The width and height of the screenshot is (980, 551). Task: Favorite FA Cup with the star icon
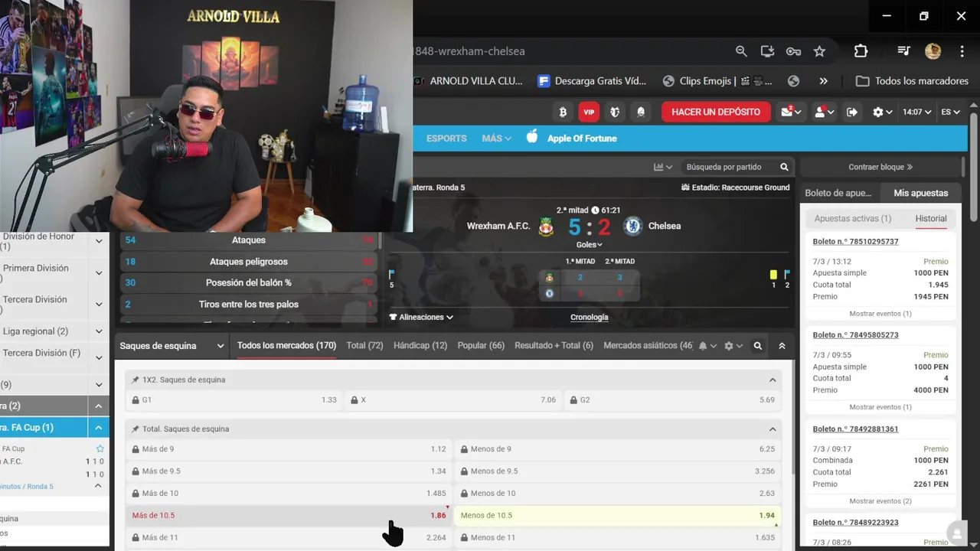(x=100, y=448)
